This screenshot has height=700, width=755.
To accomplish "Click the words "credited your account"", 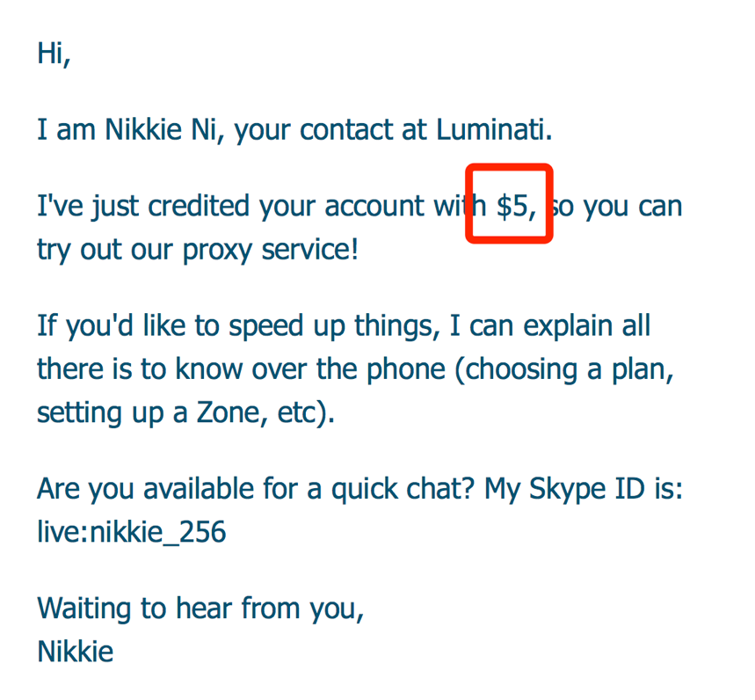I will [286, 208].
